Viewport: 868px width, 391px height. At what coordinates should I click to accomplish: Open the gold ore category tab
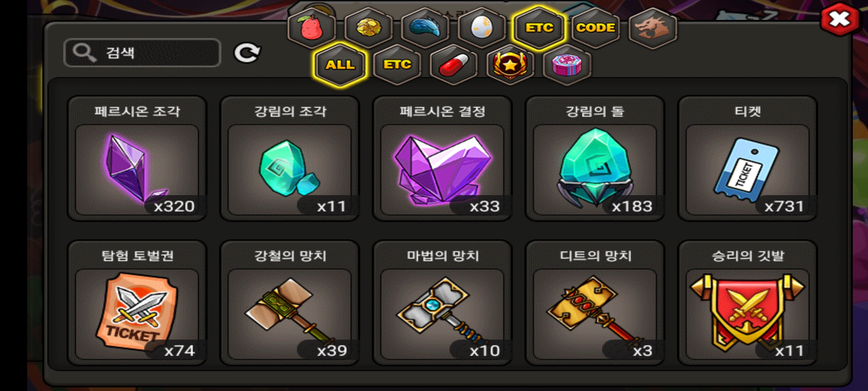coord(369,28)
